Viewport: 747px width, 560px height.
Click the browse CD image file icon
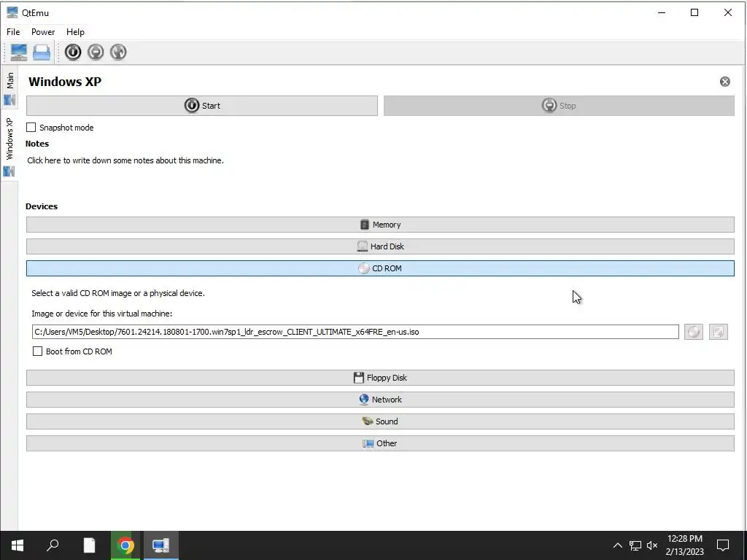[x=719, y=332]
